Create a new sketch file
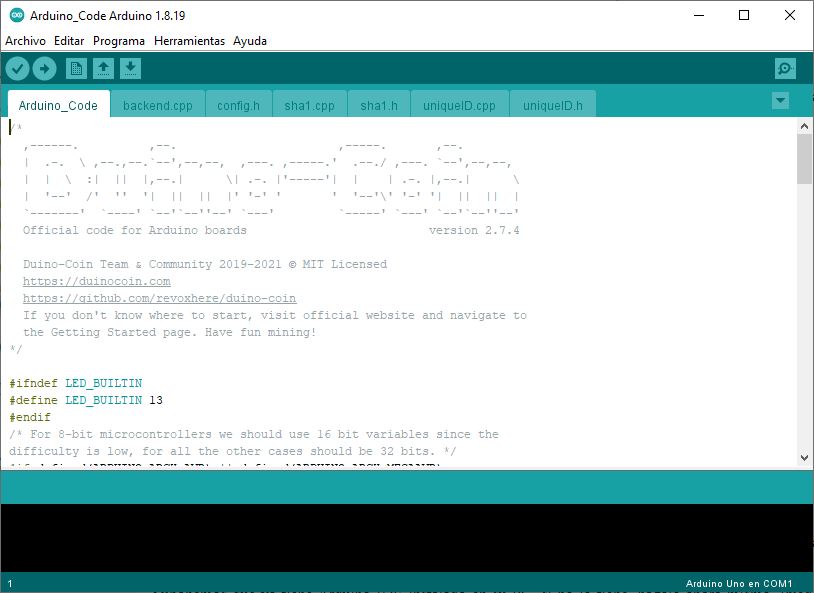This screenshot has height=593, width=814. [x=76, y=69]
